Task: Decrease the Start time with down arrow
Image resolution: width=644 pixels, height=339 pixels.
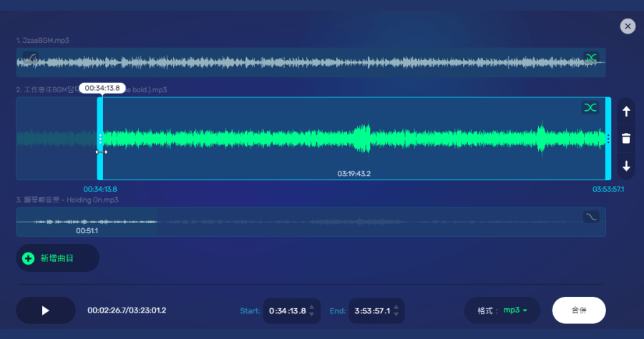Action: [x=311, y=315]
